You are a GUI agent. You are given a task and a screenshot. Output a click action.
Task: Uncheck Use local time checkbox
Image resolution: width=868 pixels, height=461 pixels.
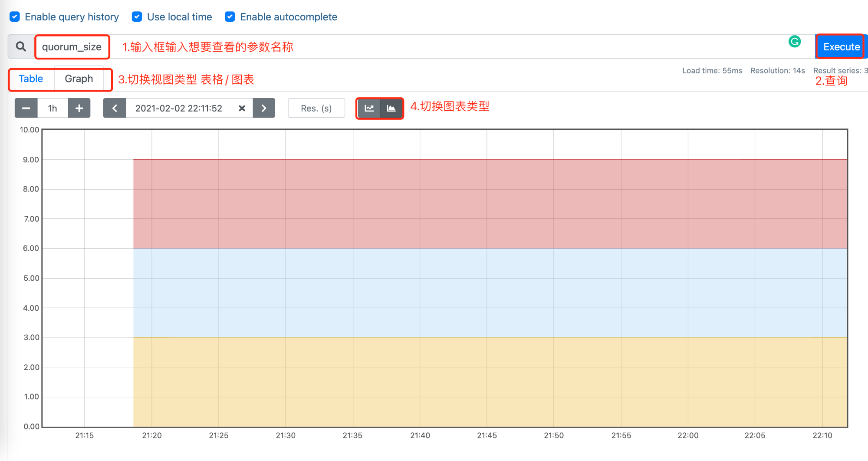[137, 16]
